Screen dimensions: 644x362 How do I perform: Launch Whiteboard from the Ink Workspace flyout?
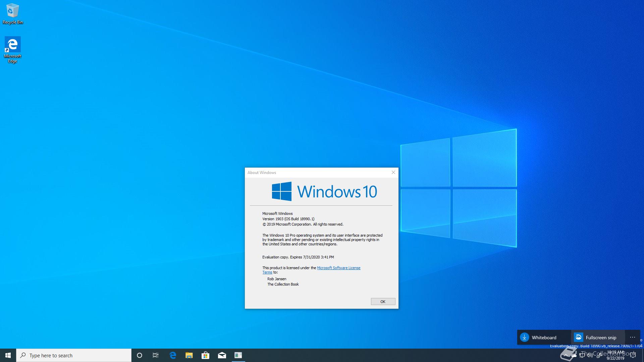pos(544,337)
